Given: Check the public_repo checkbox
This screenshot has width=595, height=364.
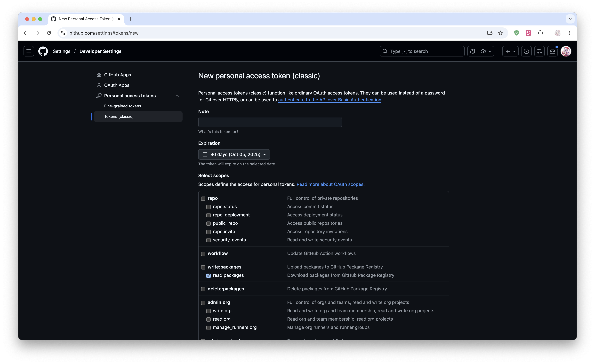Looking at the screenshot, I should point(208,223).
